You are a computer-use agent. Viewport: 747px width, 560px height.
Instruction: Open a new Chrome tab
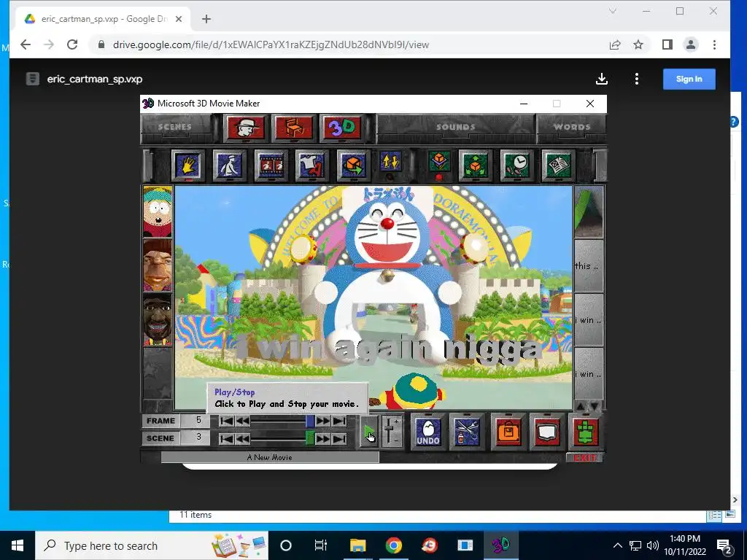pos(206,19)
